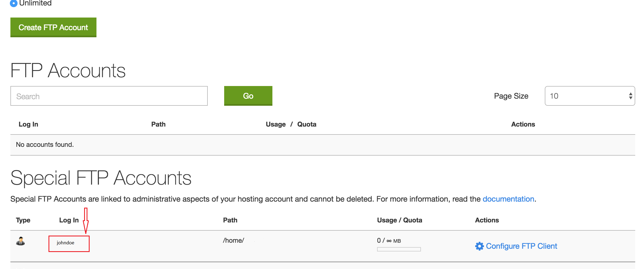This screenshot has width=644, height=269.
Task: Sort the table by Log In column
Action: 28,124
